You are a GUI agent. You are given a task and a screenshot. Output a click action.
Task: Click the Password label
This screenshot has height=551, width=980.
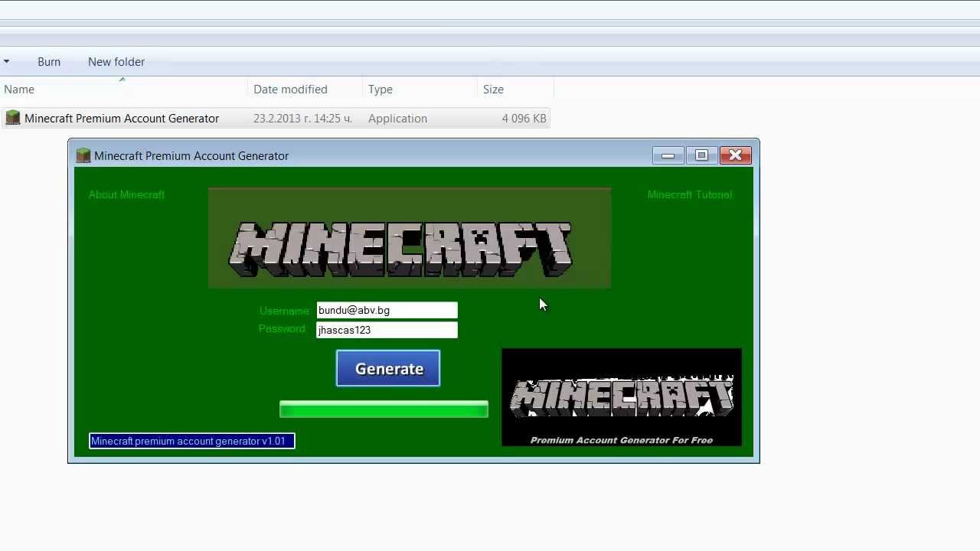coord(282,328)
